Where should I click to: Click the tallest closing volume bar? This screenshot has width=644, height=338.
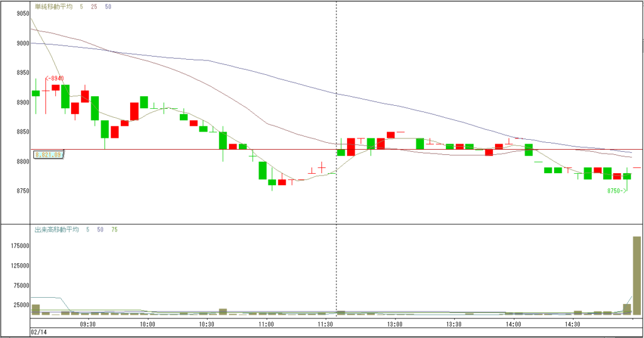[x=636, y=276]
